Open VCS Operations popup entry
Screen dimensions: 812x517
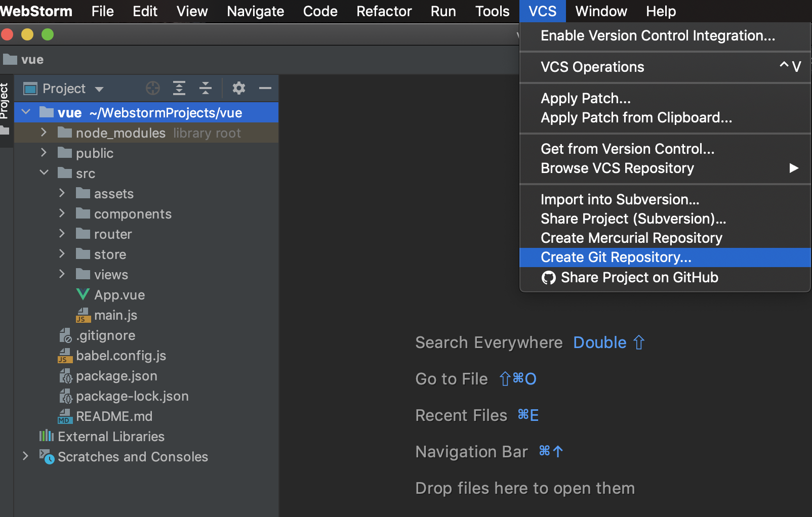pyautogui.click(x=665, y=67)
